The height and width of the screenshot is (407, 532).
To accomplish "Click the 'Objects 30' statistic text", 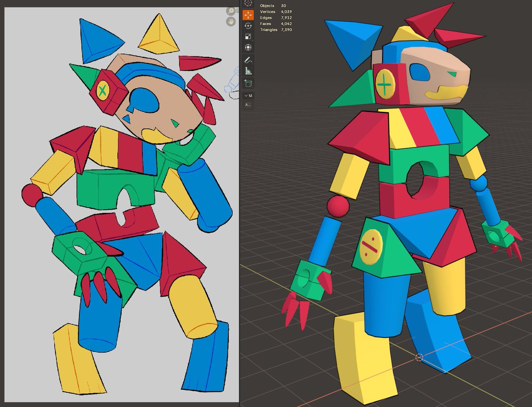I will coord(273,5).
